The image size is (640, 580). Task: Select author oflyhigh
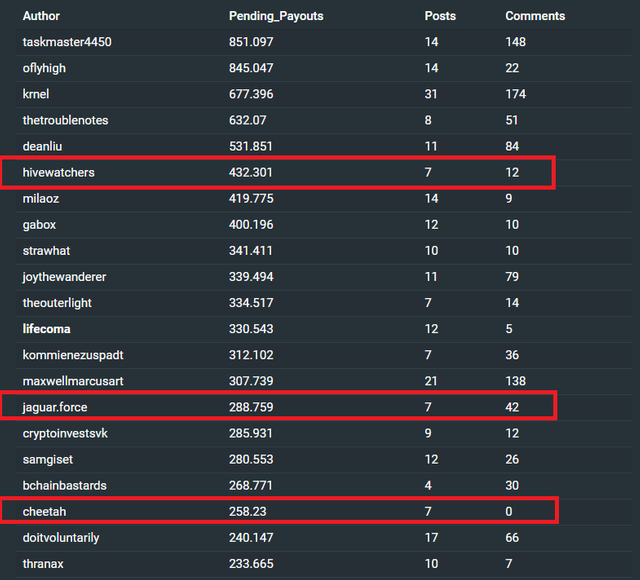[x=44, y=68]
